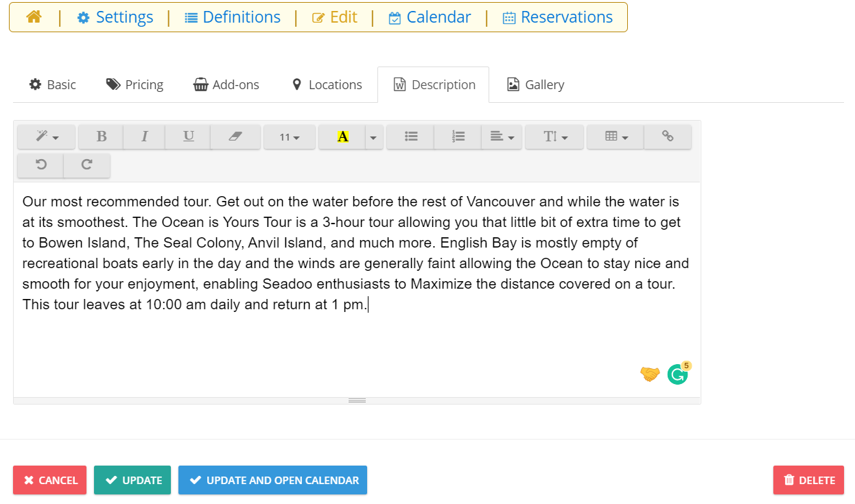Expand the paragraph alignment dropdown
The height and width of the screenshot is (504, 855).
tap(502, 136)
